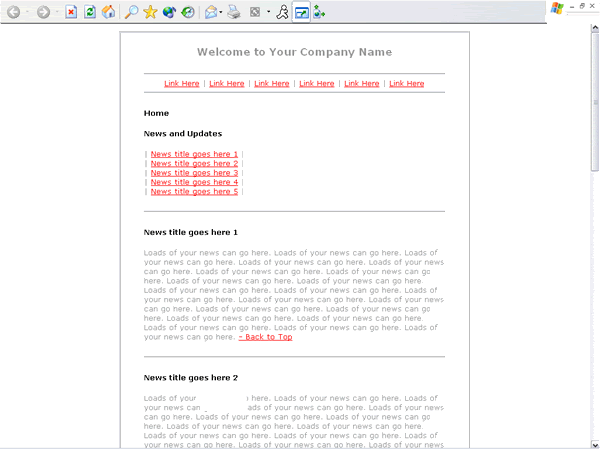This screenshot has height=450, width=600.
Task: Open Search with the magnifying glass icon
Action: click(131, 12)
